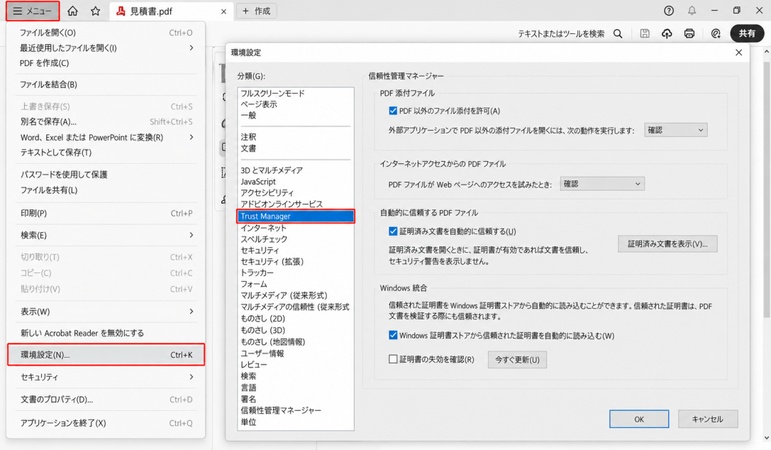This screenshot has width=771, height=450.
Task: Select インターネット category
Action: [x=263, y=228]
